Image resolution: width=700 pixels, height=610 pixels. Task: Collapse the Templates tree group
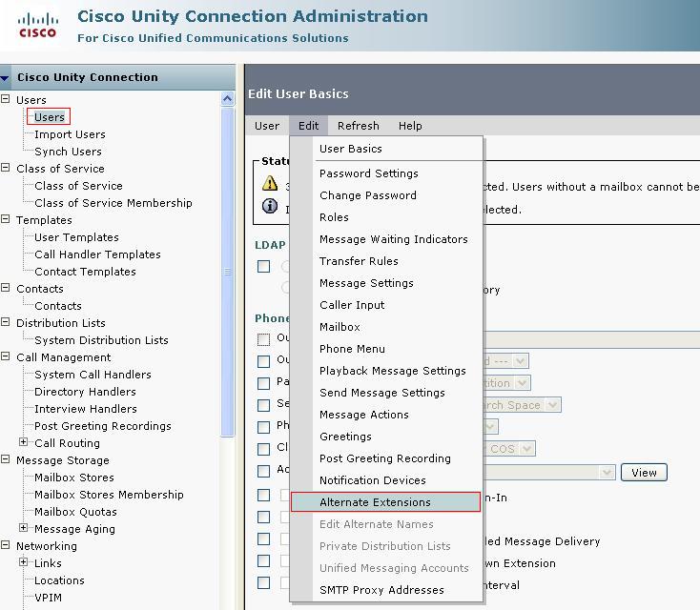(x=6, y=218)
